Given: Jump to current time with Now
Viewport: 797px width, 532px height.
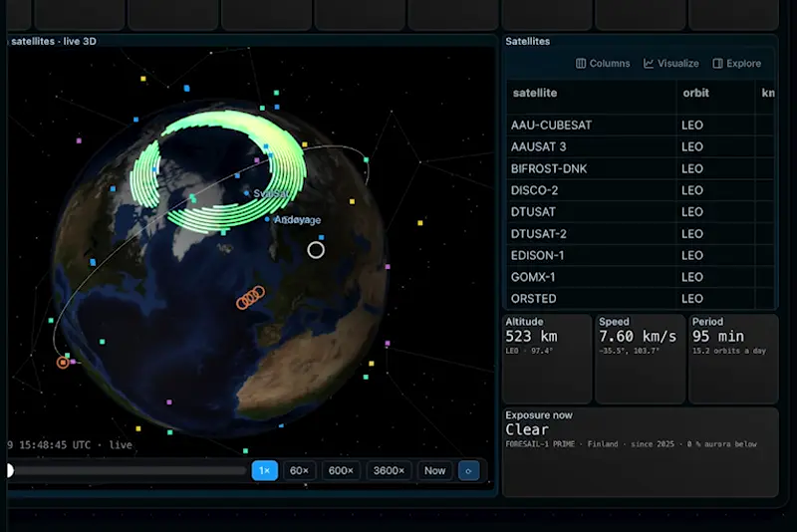Looking at the screenshot, I should (435, 470).
